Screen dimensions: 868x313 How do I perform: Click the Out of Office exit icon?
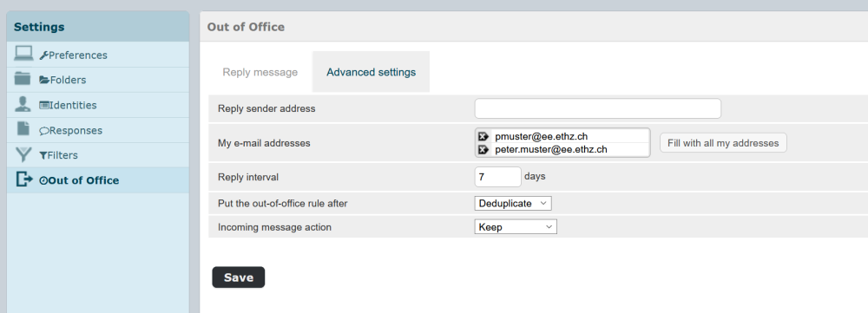point(24,179)
